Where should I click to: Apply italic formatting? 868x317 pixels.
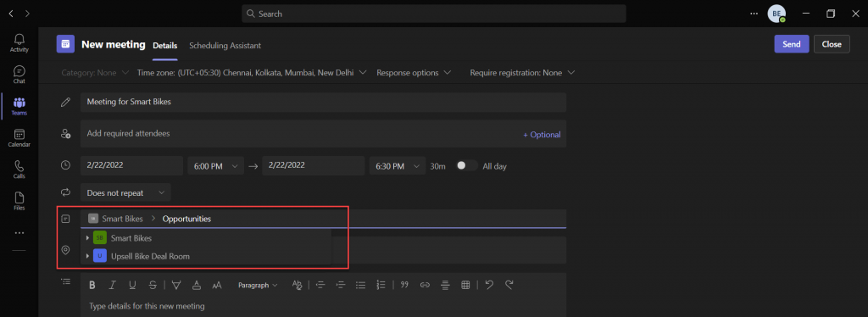113,285
